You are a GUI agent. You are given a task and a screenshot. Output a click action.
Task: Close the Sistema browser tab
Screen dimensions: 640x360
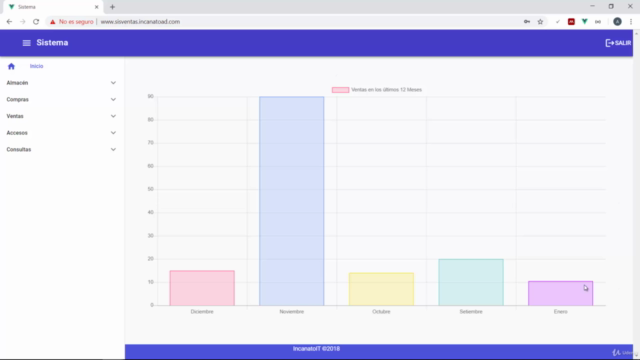click(x=97, y=7)
